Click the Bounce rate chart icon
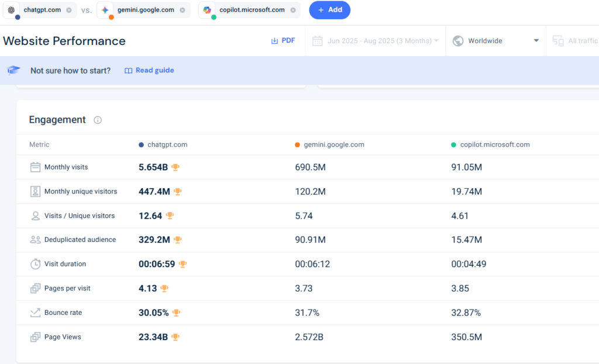 (x=35, y=313)
